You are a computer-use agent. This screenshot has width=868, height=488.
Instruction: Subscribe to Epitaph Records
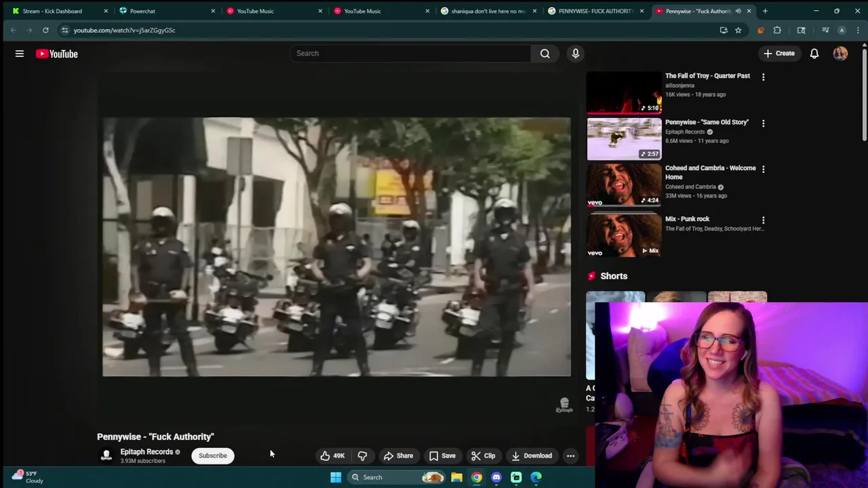point(213,455)
